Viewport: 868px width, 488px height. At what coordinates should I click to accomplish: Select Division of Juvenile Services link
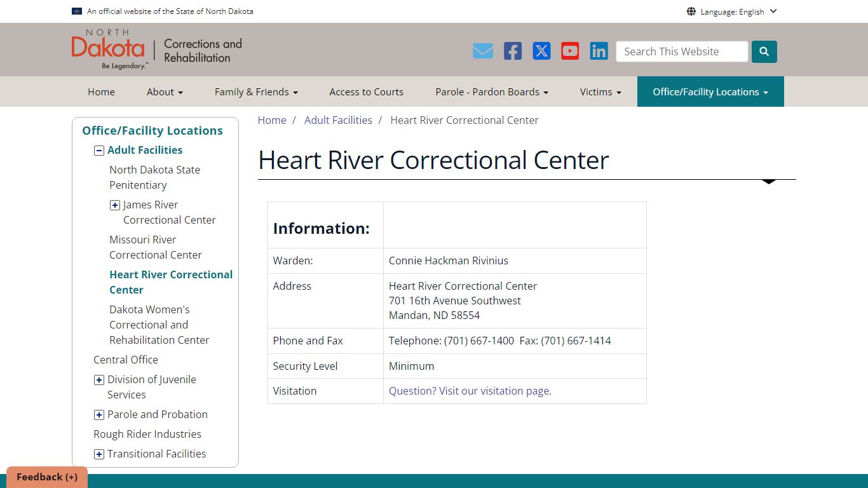152,387
